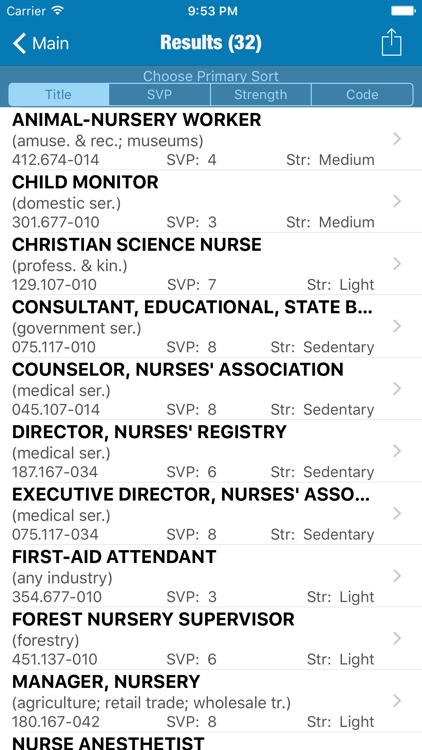Go back to Main screen

[x=41, y=44]
